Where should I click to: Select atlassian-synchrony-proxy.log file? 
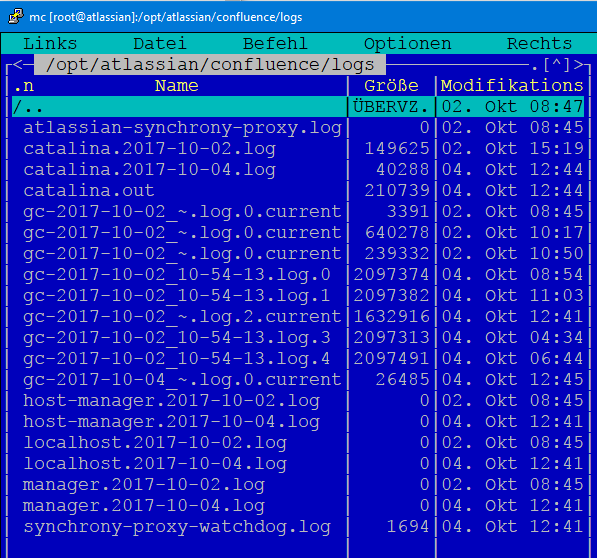pos(182,128)
